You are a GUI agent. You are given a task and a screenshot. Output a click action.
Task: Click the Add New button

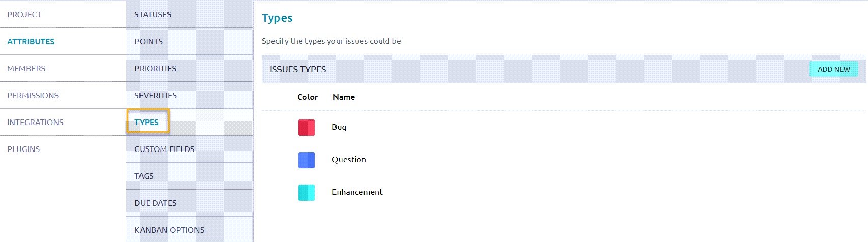pyautogui.click(x=833, y=69)
